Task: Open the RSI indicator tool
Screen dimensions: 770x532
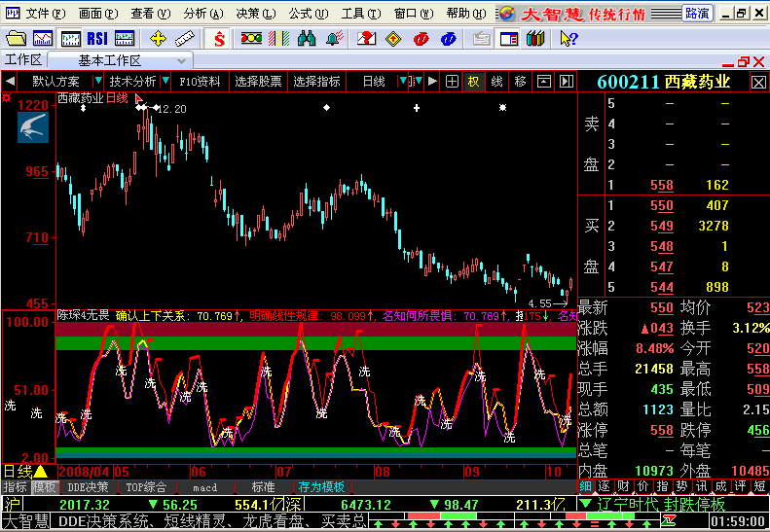Action: 97,38
